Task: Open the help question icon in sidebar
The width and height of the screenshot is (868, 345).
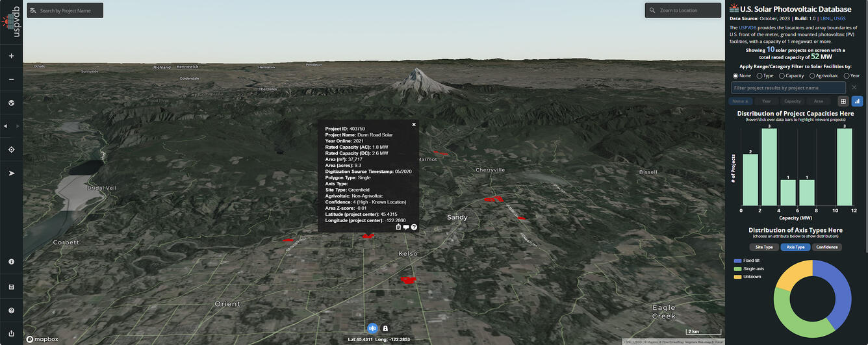Action: pyautogui.click(x=11, y=311)
